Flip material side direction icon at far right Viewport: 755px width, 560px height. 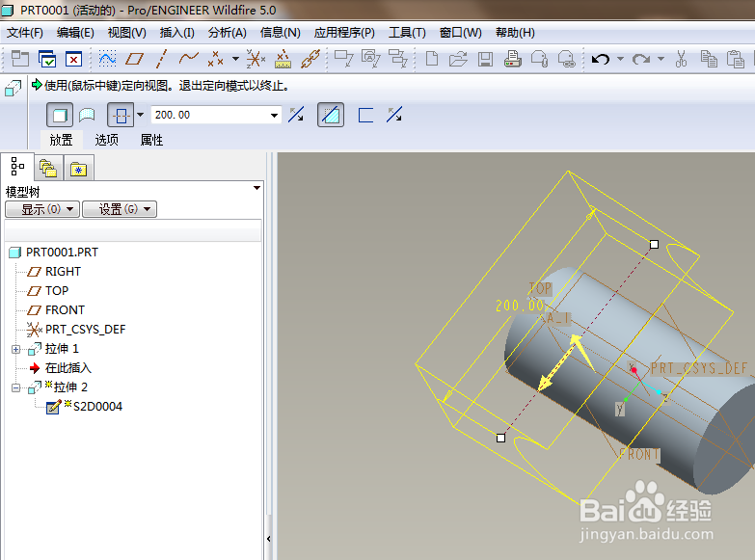(394, 115)
